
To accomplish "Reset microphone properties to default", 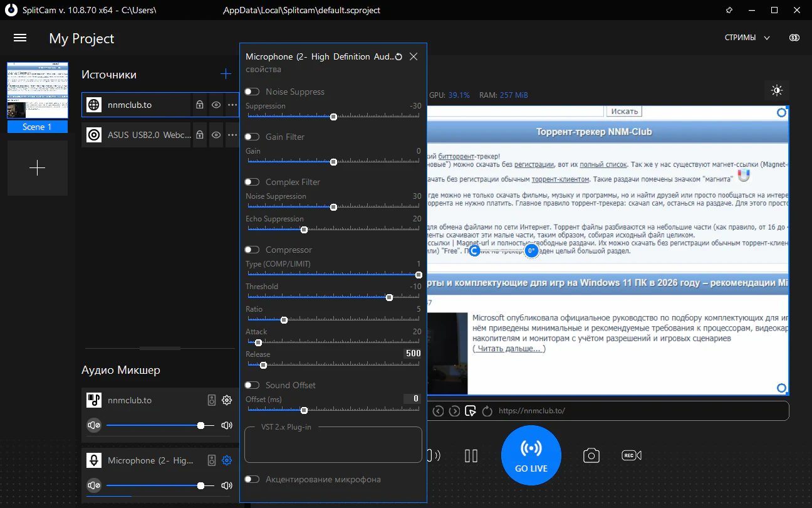I will (398, 57).
